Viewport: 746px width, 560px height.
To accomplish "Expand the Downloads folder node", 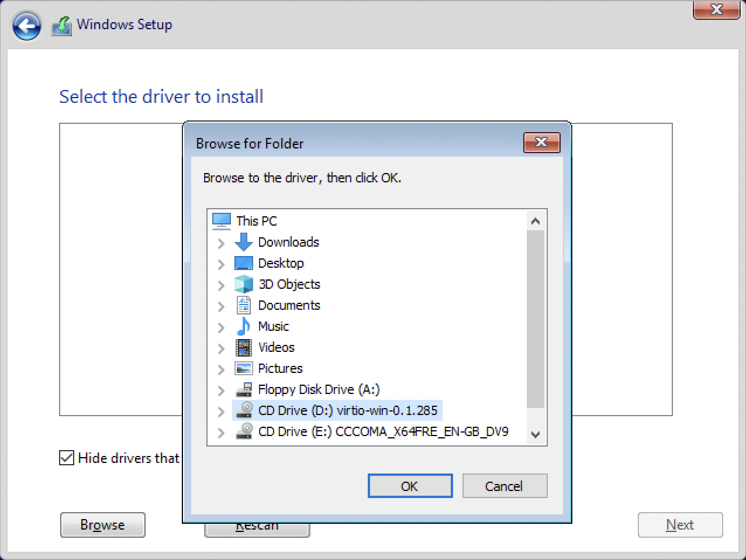I will (x=221, y=243).
